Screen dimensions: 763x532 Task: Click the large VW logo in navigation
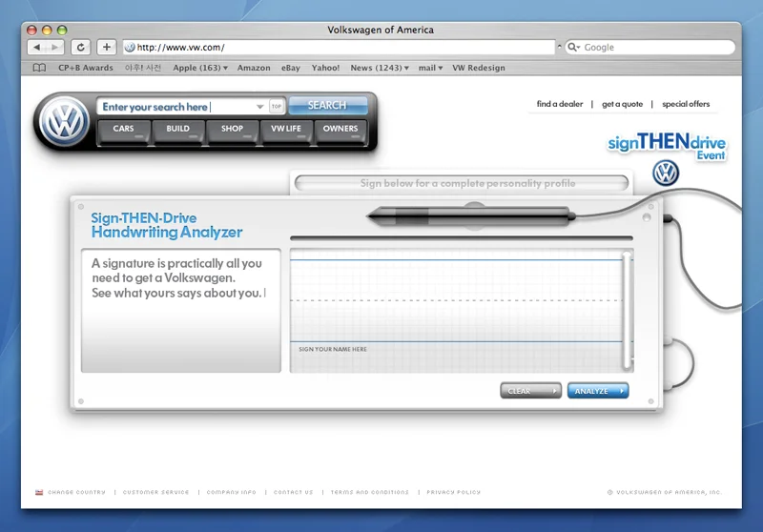(65, 122)
